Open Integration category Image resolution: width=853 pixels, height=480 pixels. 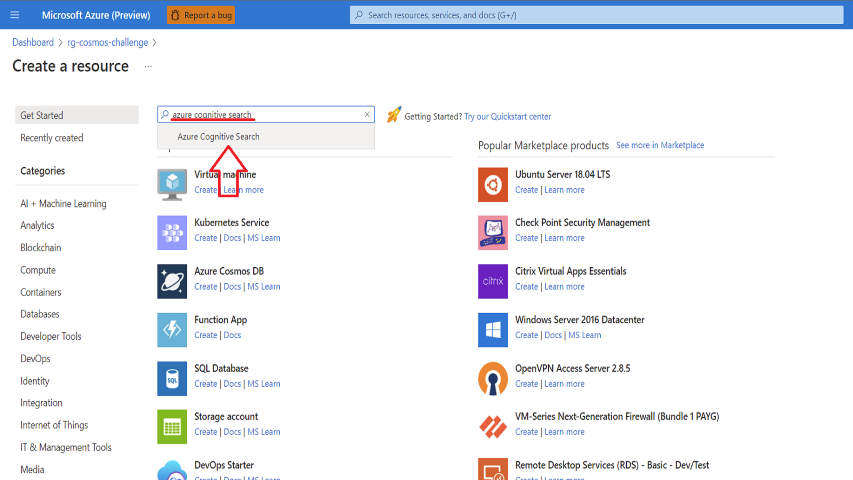41,403
